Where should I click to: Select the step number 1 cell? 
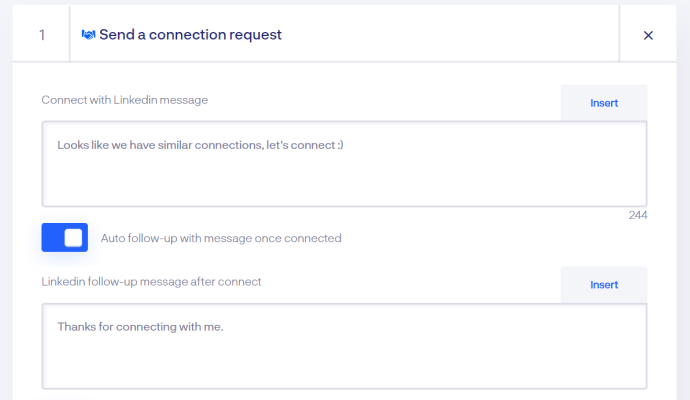coord(41,34)
